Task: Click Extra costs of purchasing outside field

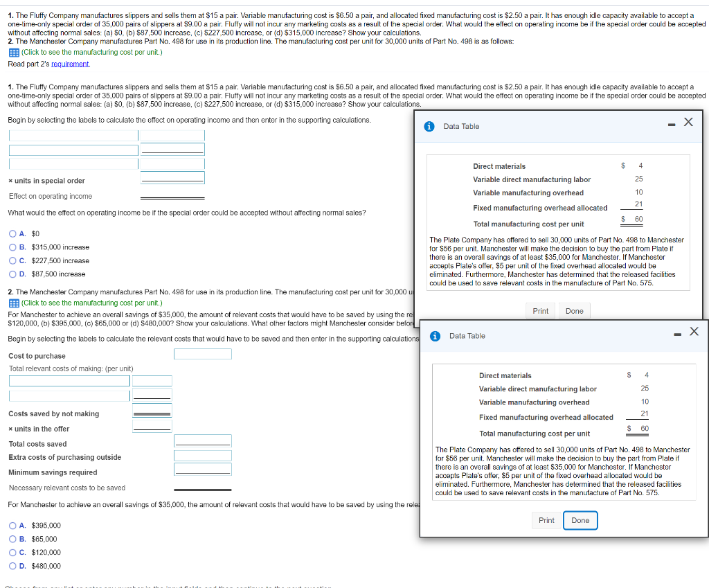Action: coord(203,456)
